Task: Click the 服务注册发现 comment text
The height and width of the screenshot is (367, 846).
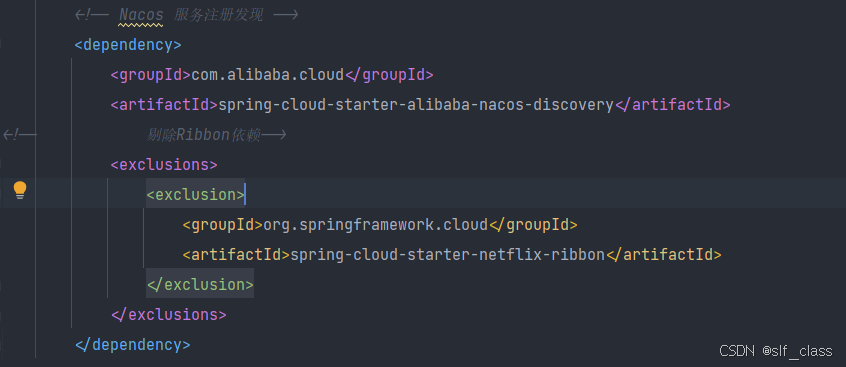Action: point(219,15)
